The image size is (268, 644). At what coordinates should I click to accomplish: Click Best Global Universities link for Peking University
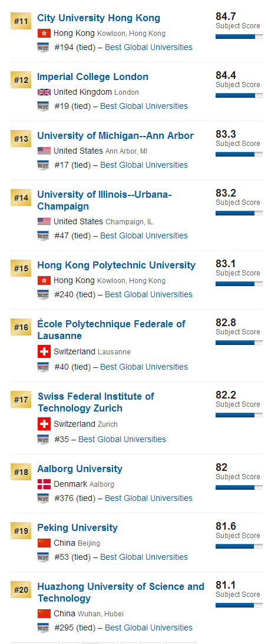144,557
